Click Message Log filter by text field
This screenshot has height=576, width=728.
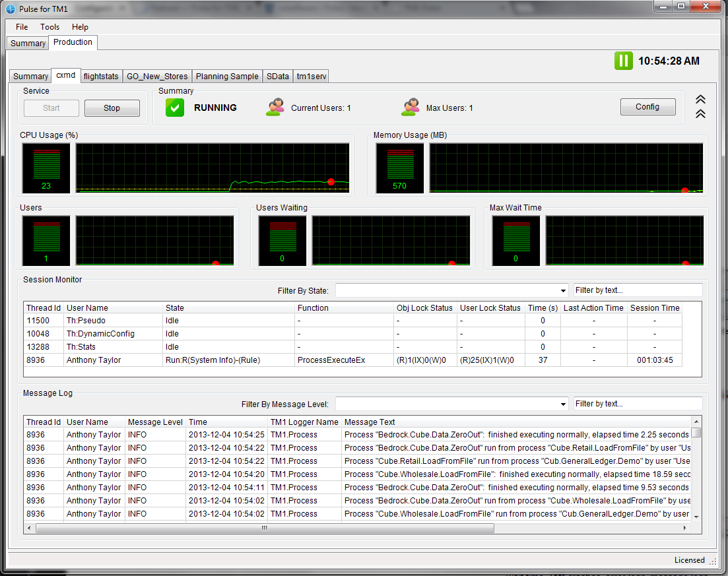[x=638, y=404]
